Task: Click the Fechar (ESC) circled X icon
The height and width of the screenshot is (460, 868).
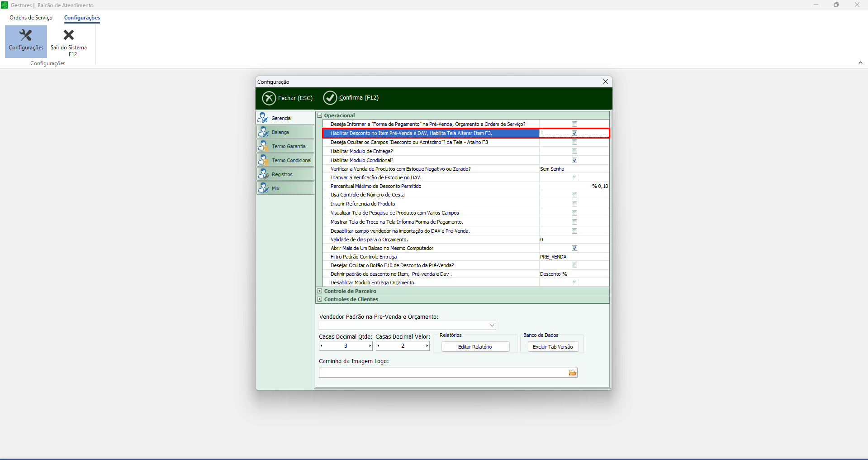Action: click(x=269, y=98)
